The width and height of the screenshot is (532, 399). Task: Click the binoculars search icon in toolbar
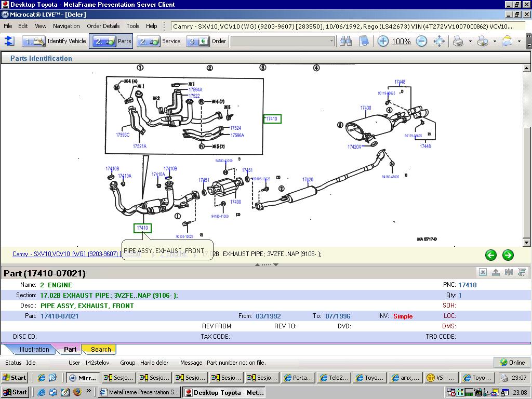[345, 42]
